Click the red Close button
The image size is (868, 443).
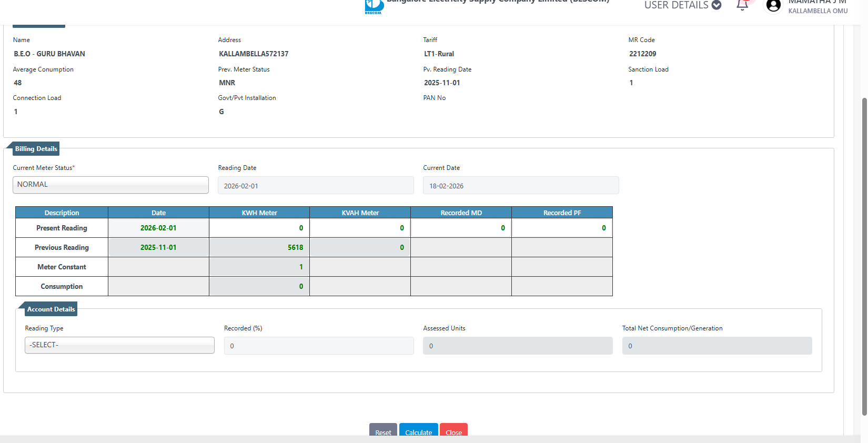[x=453, y=430]
